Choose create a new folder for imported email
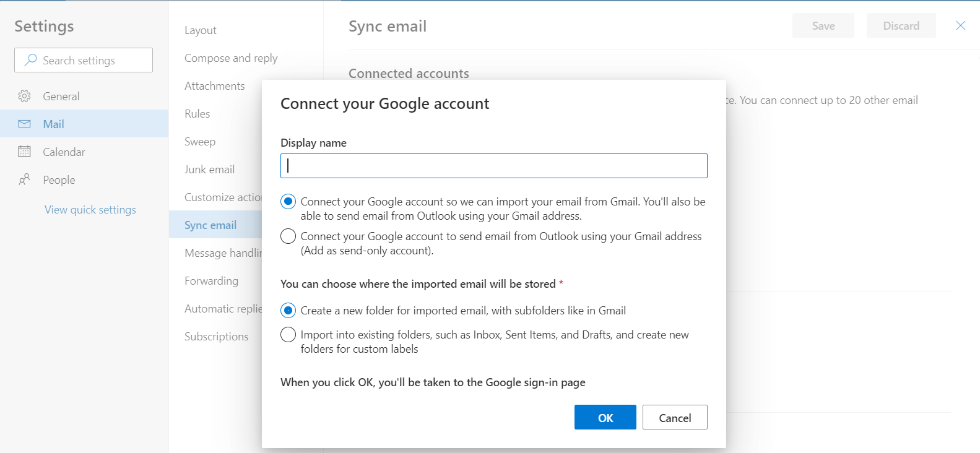The width and height of the screenshot is (980, 453). (288, 311)
